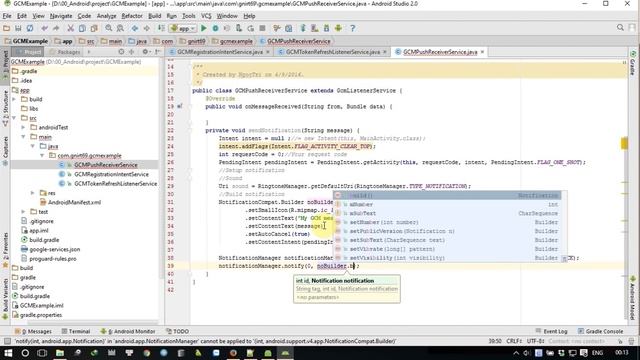Select google-services.json file
Screen dimensions: 640x360
[55, 249]
